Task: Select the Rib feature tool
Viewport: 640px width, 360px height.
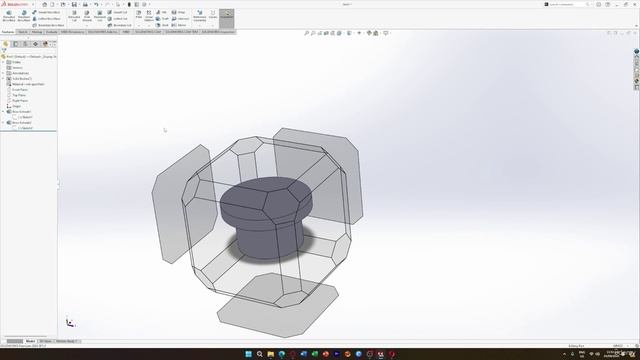Action: (x=162, y=12)
